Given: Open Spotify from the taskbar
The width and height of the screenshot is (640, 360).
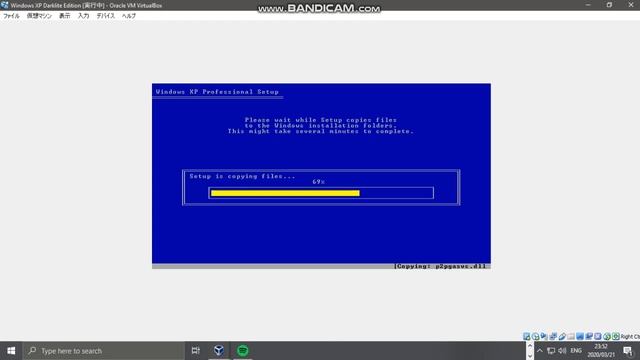Looking at the screenshot, I should pos(242,351).
